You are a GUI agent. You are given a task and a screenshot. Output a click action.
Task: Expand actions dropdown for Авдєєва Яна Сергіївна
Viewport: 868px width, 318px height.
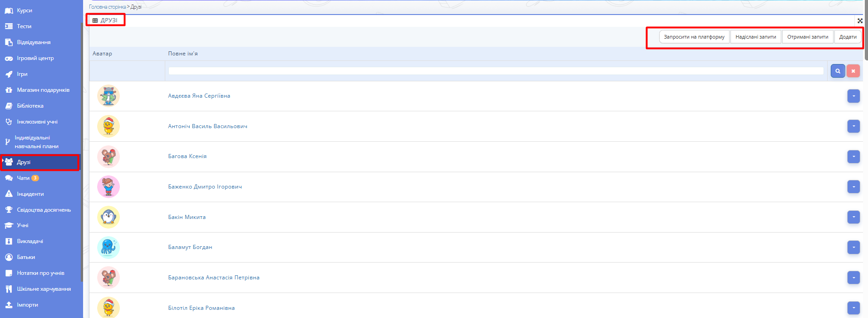[853, 96]
